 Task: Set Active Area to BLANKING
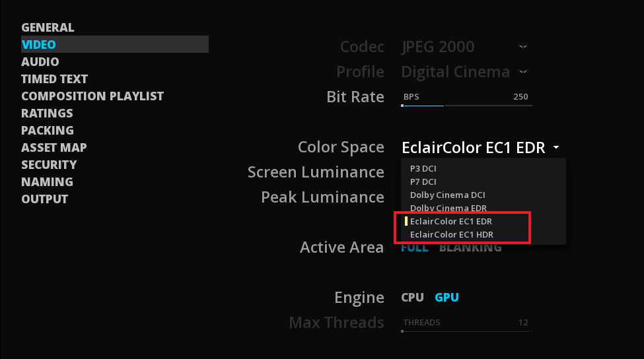471,247
